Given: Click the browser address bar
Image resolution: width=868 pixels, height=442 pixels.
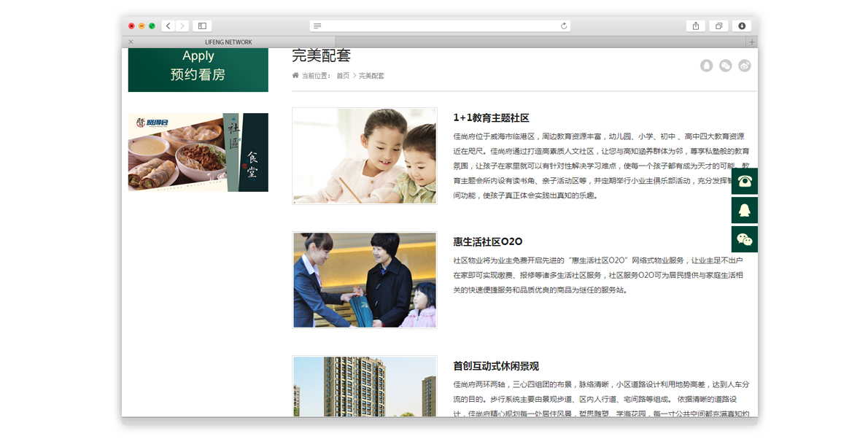Looking at the screenshot, I should point(440,26).
